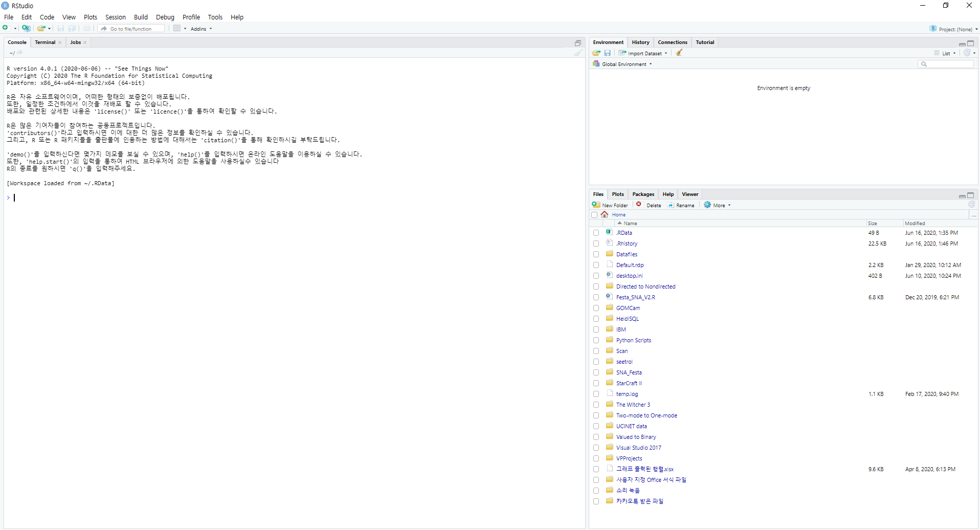Check the UCINET data folder checkbox
The height and width of the screenshot is (530, 980).
596,426
